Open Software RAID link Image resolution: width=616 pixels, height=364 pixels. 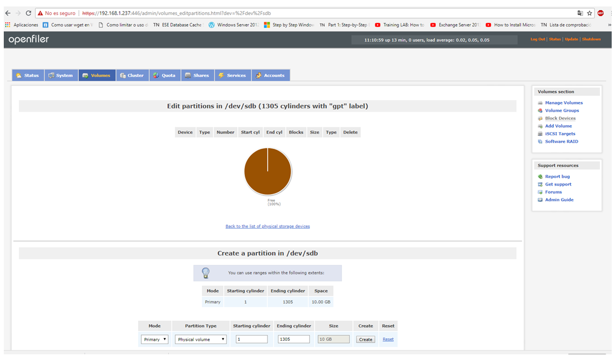(562, 142)
